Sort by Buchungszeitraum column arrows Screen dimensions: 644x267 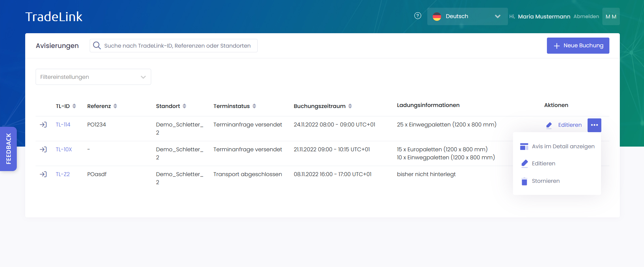(350, 106)
